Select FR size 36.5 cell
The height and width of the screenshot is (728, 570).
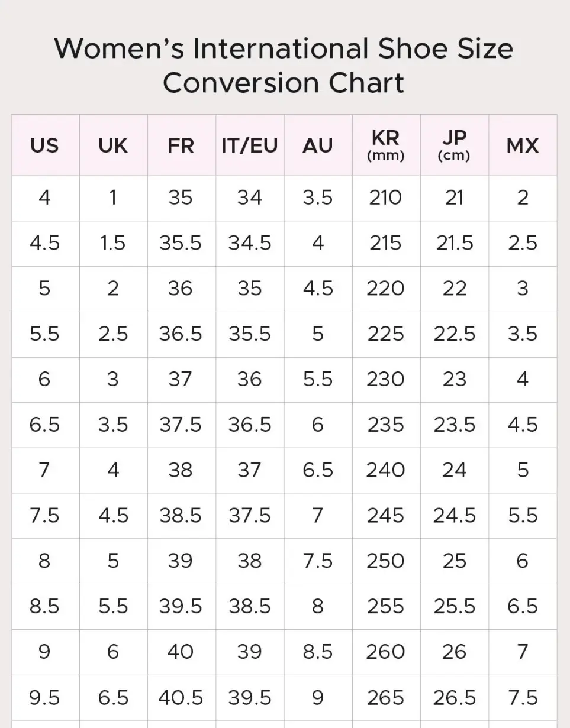[x=181, y=334]
